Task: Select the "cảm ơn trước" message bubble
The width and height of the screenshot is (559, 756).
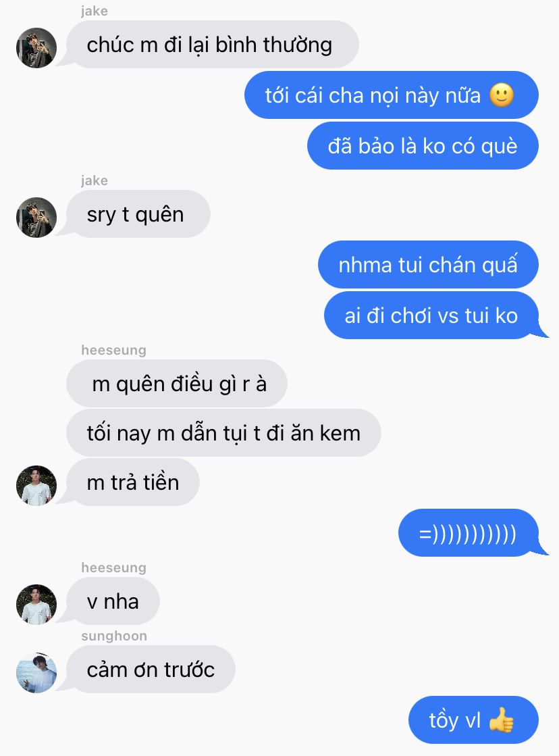Action: pyautogui.click(x=151, y=670)
